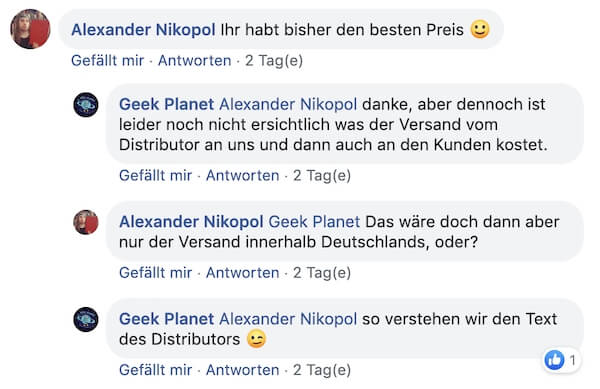Click Alexander Nikopol's small avatar in reply
600x389 pixels.
[86, 222]
